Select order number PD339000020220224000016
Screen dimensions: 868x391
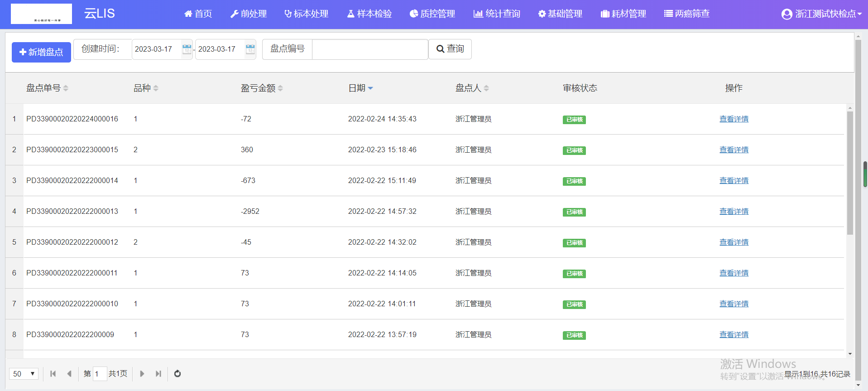click(x=72, y=119)
